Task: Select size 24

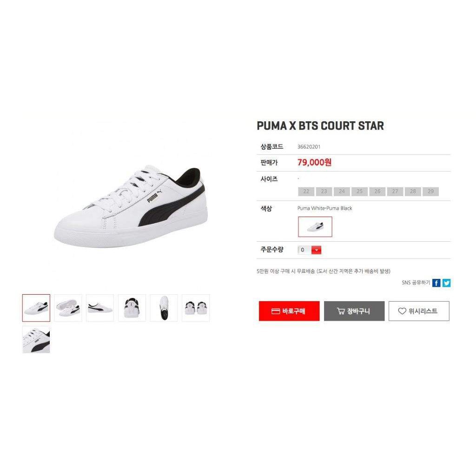Action: tap(342, 191)
